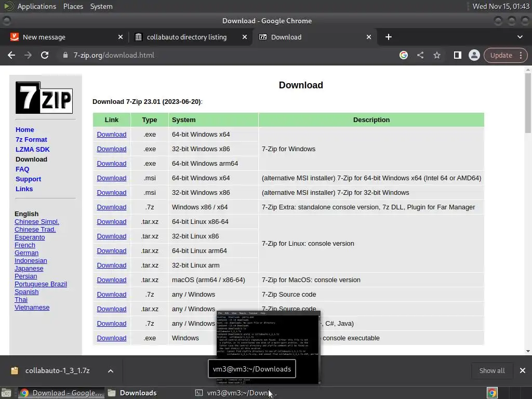The height and width of the screenshot is (399, 532).
Task: Download the 7-Zip Extra .7z package
Action: click(x=112, y=207)
